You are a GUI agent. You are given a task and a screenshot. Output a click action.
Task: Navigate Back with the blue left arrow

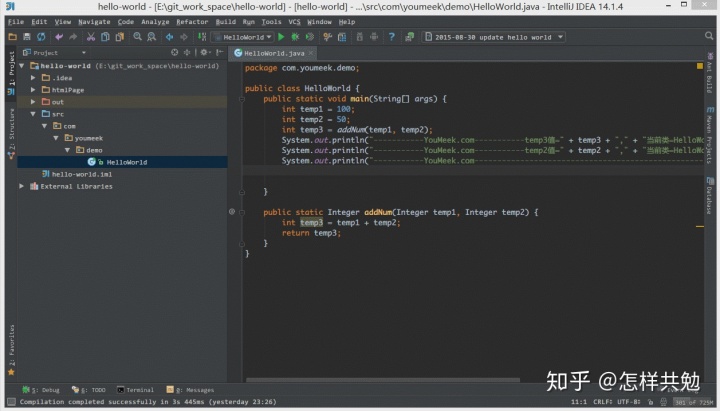pos(169,37)
